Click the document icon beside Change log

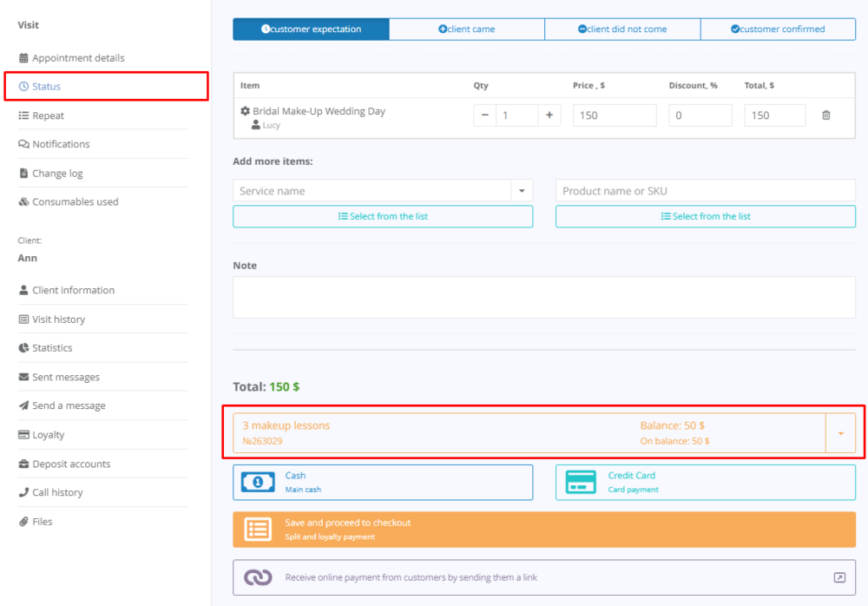pos(23,174)
